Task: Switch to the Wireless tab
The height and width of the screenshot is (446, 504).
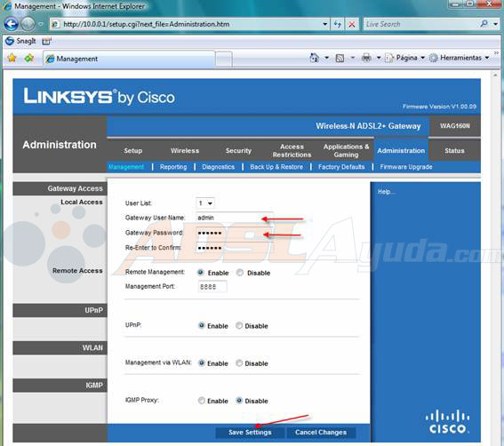Action: click(185, 151)
